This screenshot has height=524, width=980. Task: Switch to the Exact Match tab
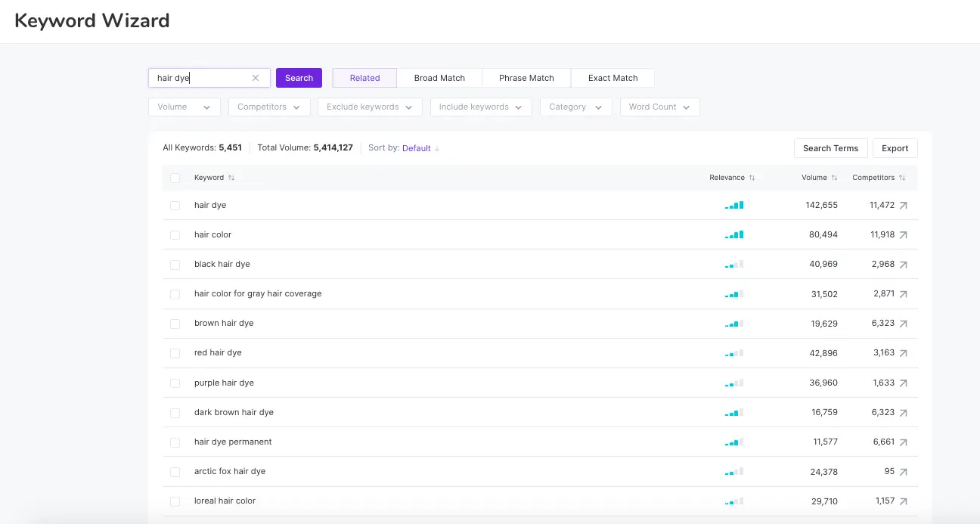(612, 78)
